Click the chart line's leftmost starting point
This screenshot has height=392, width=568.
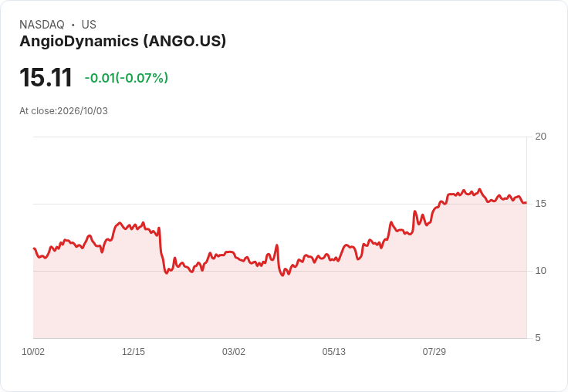pyautogui.click(x=34, y=248)
